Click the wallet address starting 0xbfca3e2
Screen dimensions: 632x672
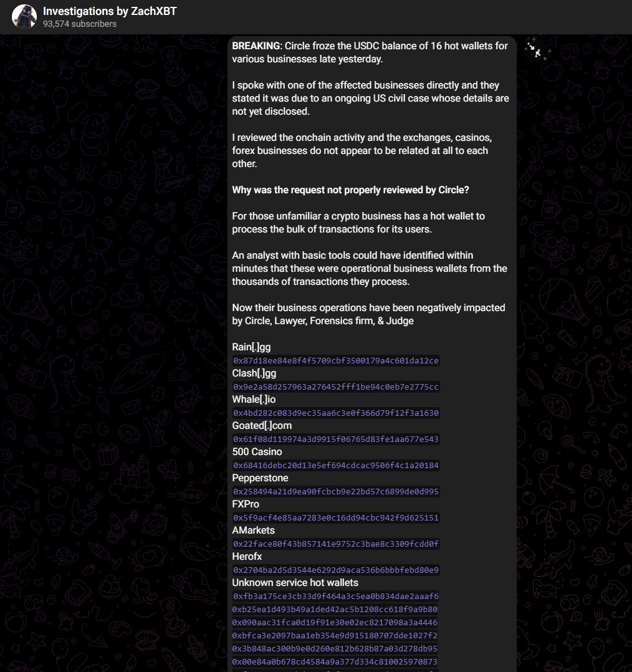(x=335, y=636)
